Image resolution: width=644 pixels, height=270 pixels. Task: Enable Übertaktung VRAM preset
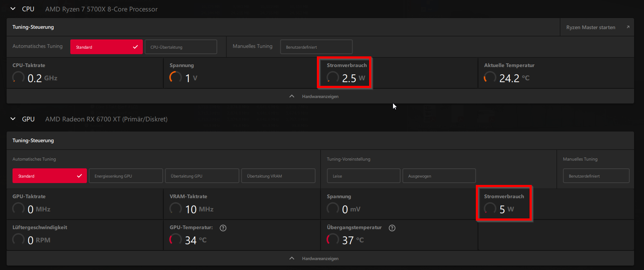[278, 176]
